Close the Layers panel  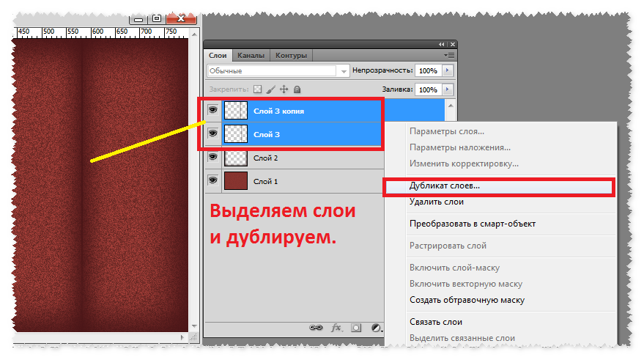coord(453,44)
